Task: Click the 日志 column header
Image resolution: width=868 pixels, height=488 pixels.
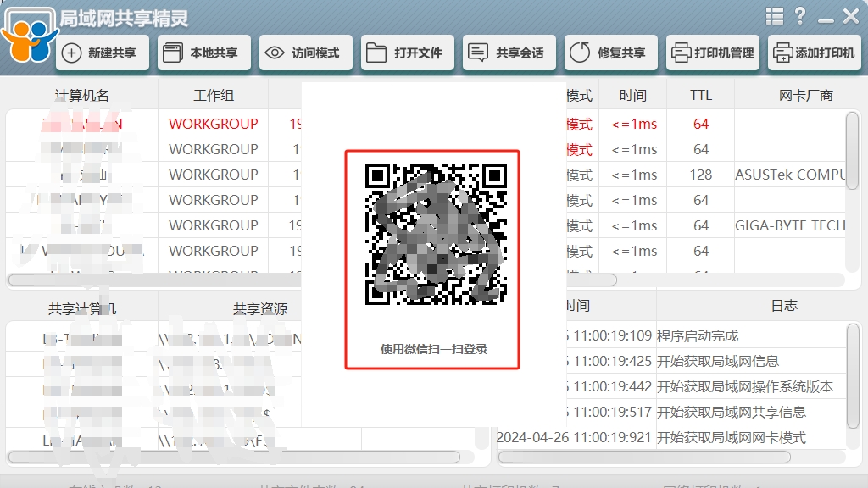Action: click(784, 305)
